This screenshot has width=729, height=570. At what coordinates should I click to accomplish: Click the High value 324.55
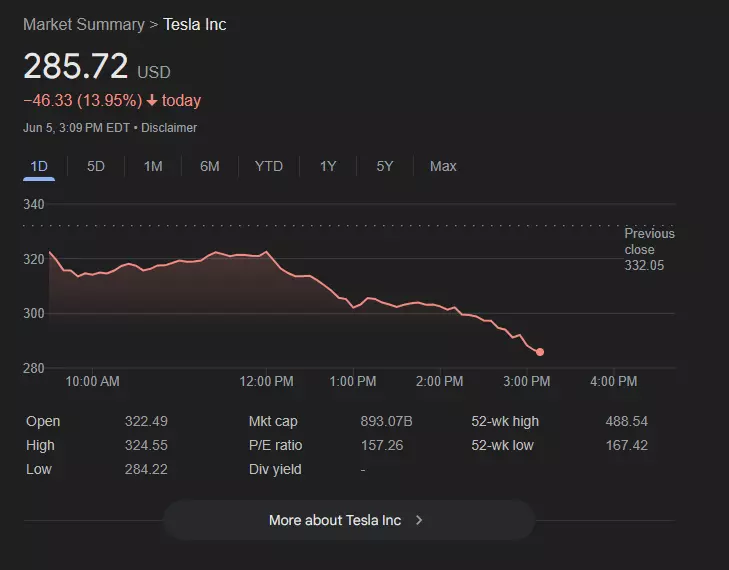pyautogui.click(x=146, y=445)
